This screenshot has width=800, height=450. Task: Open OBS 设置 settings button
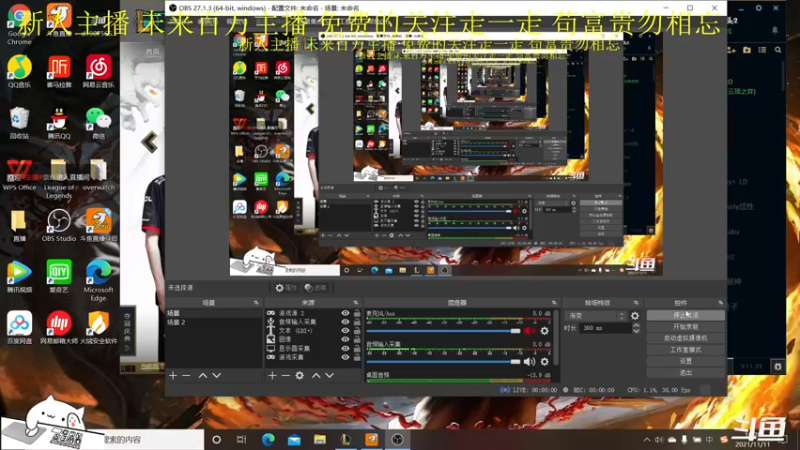coord(686,361)
